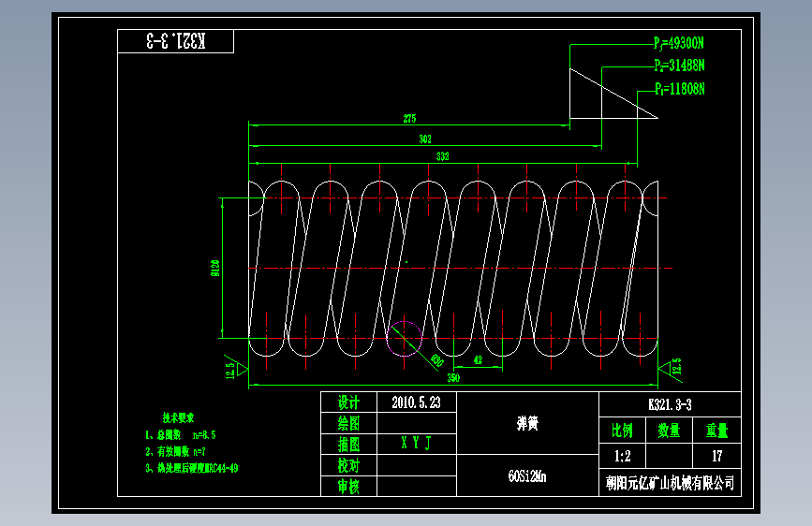This screenshot has width=812, height=526.
Task: Select the 302 length dimension text
Action: [x=424, y=139]
